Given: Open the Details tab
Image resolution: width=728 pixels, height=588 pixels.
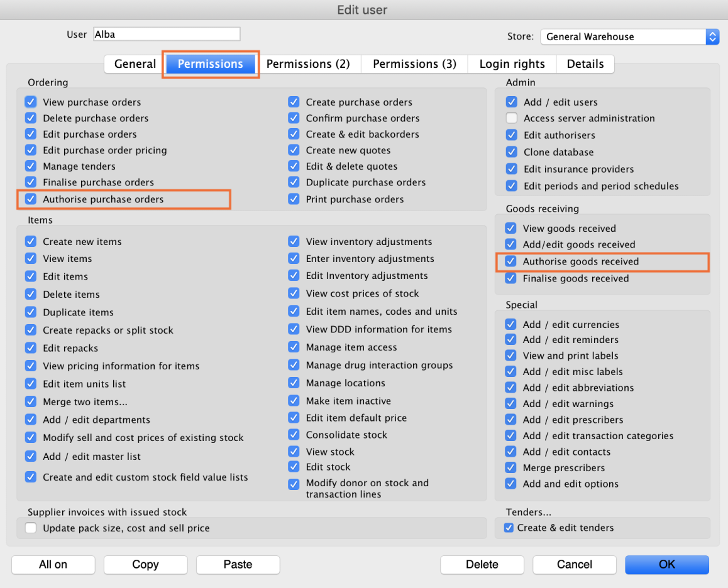Looking at the screenshot, I should pos(585,64).
